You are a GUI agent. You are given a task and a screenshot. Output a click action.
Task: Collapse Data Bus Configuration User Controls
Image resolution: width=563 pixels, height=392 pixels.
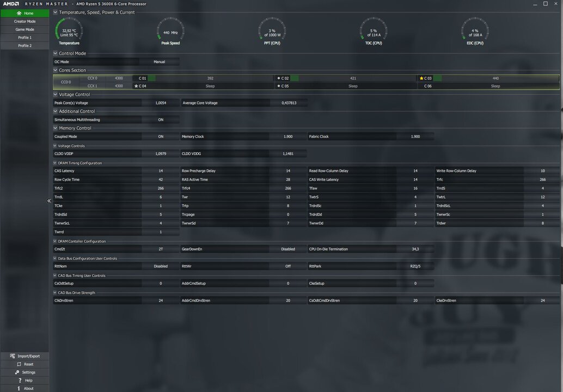pyautogui.click(x=55, y=258)
